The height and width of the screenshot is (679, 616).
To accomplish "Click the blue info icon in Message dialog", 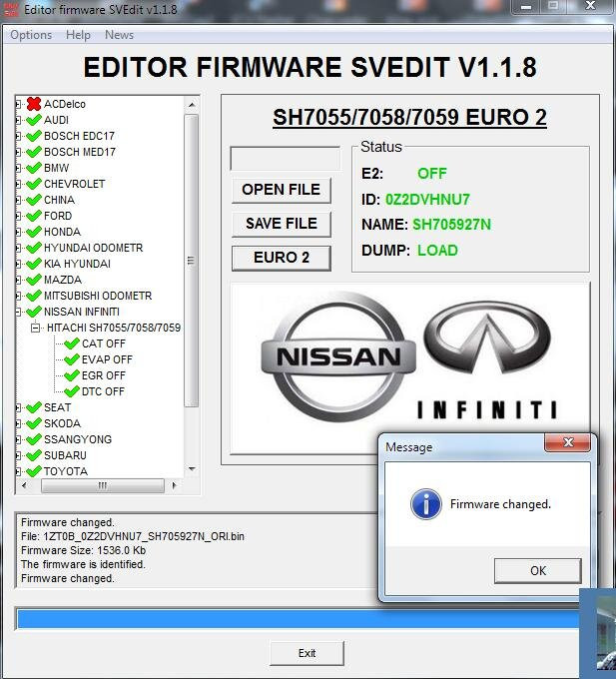I will (x=426, y=504).
